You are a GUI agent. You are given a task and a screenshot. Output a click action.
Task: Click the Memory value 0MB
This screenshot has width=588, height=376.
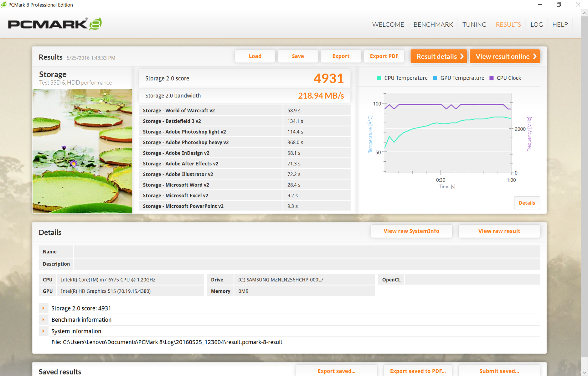tap(243, 291)
